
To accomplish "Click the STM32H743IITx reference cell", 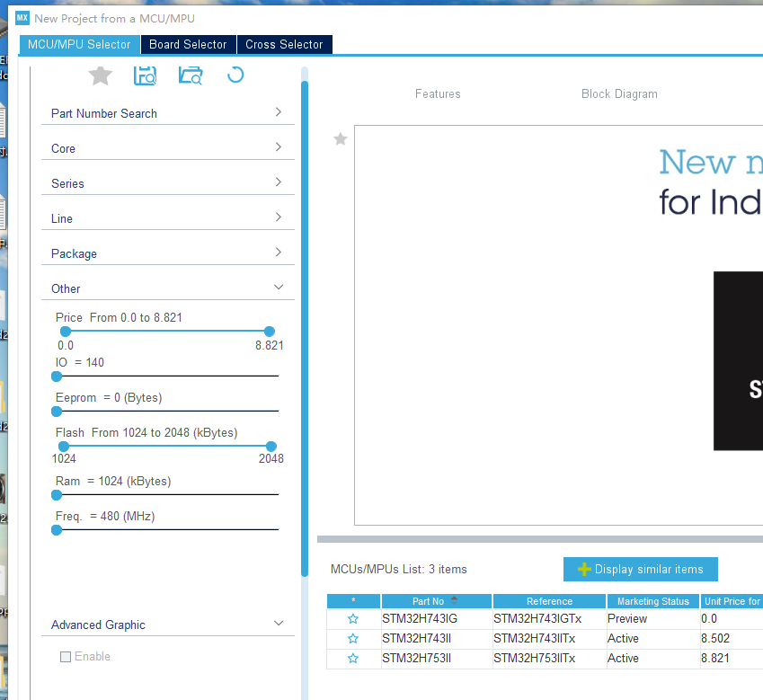I will tap(549, 639).
